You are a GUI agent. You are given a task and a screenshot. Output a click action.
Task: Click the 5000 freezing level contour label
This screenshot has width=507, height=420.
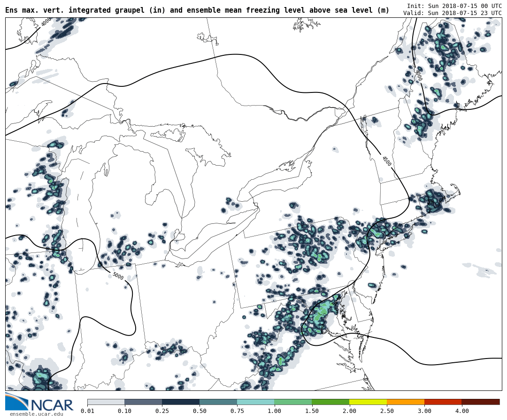tap(118, 276)
